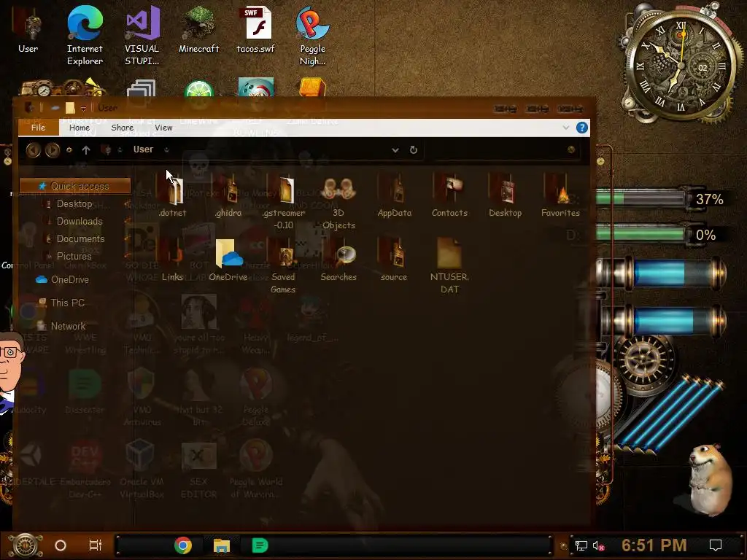The width and height of the screenshot is (747, 560).
Task: Click the 6:51 PM taskbar clock
Action: pyautogui.click(x=654, y=545)
